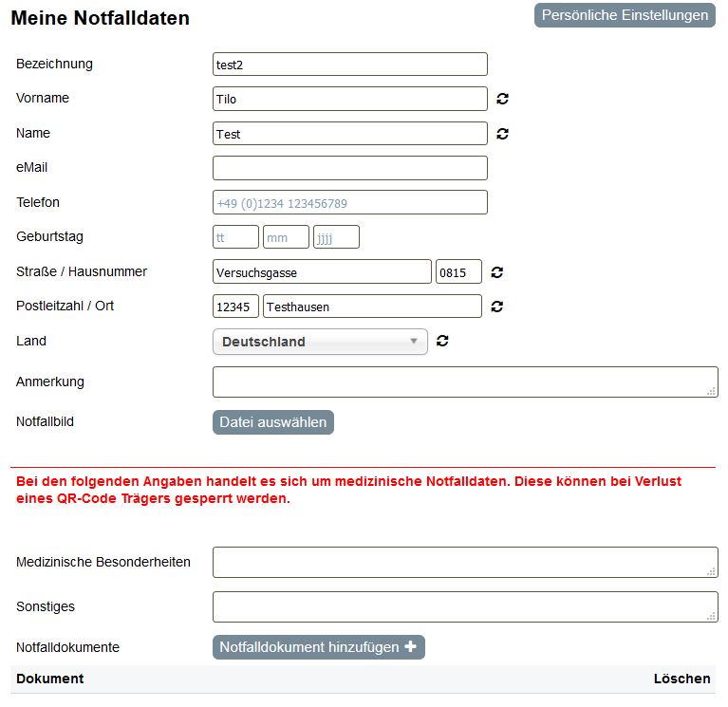This screenshot has width=728, height=707.
Task: Click into the empty eMail field
Action: tap(350, 168)
